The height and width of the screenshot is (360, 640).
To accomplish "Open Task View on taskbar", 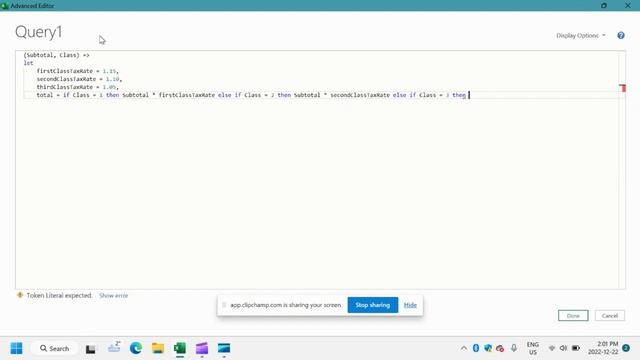I will (91, 349).
